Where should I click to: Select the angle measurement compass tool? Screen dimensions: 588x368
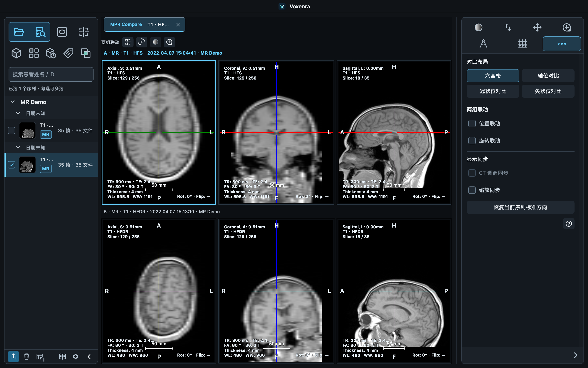coord(483,44)
